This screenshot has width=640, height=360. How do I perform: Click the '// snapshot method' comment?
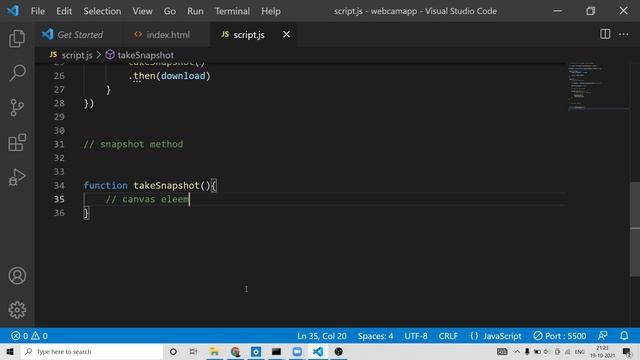pos(133,144)
